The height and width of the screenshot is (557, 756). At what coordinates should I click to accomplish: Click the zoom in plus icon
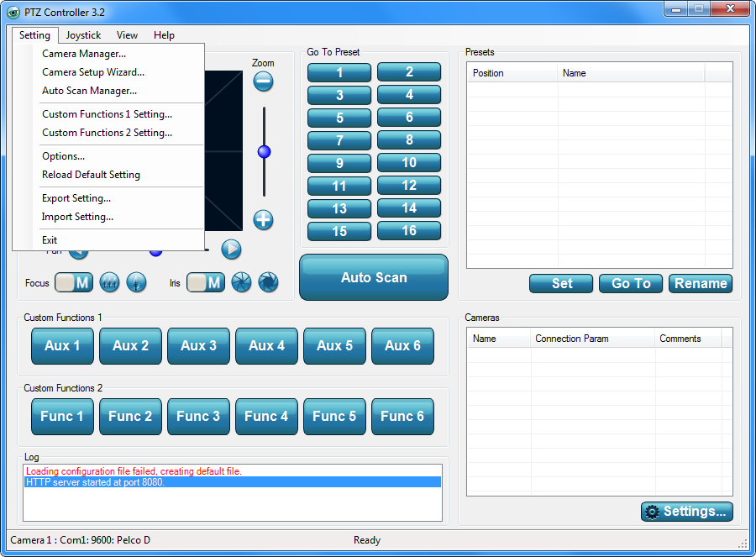click(x=263, y=220)
